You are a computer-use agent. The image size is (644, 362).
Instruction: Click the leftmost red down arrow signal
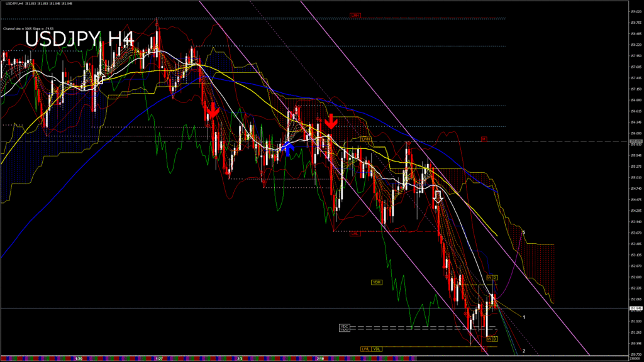click(213, 111)
